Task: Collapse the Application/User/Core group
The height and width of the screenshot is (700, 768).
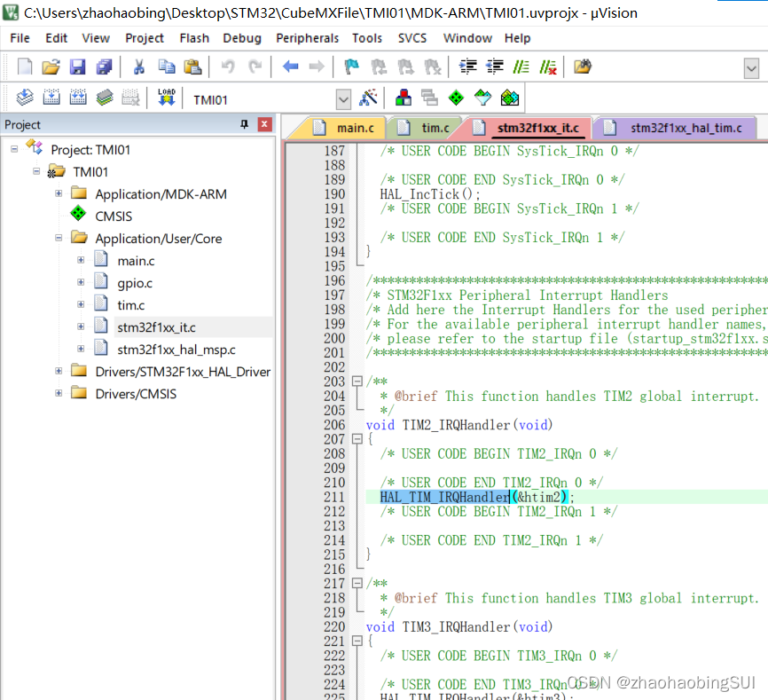Action: [59, 238]
